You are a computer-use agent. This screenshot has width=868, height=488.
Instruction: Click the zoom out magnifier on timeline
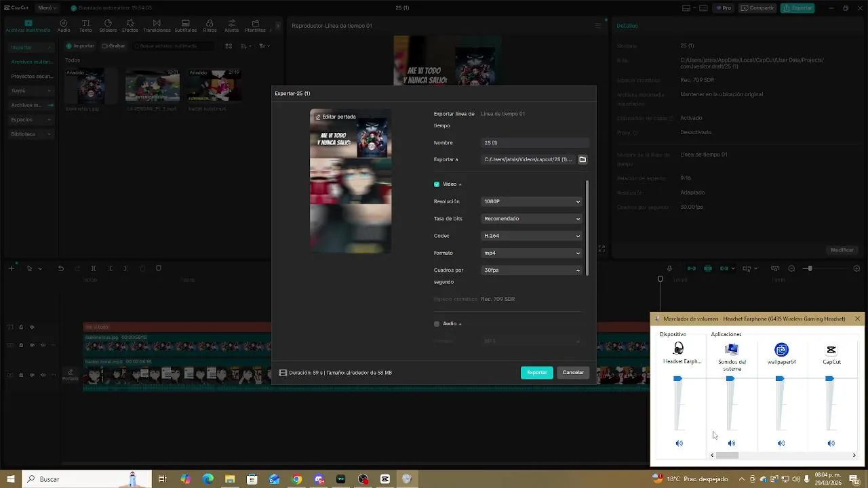click(791, 268)
